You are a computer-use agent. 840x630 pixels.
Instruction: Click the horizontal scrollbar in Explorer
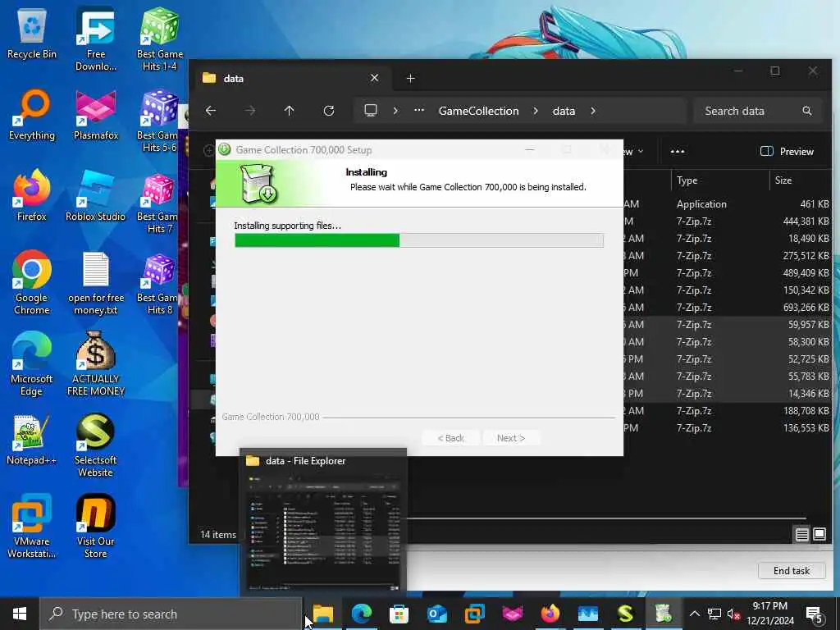[606, 518]
